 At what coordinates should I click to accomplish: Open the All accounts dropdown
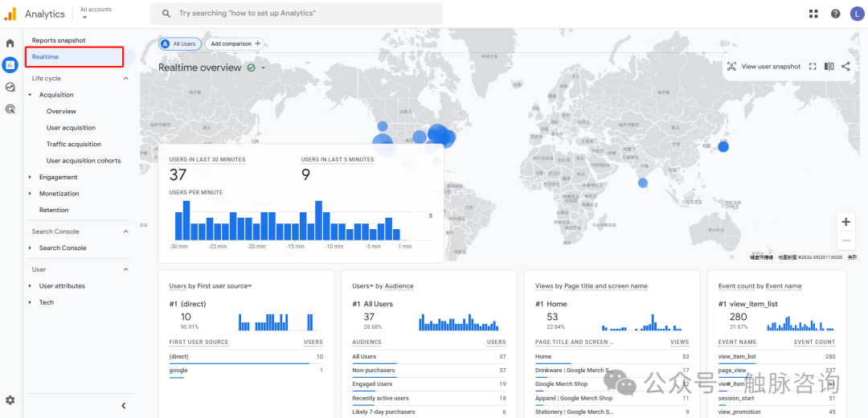(x=96, y=13)
